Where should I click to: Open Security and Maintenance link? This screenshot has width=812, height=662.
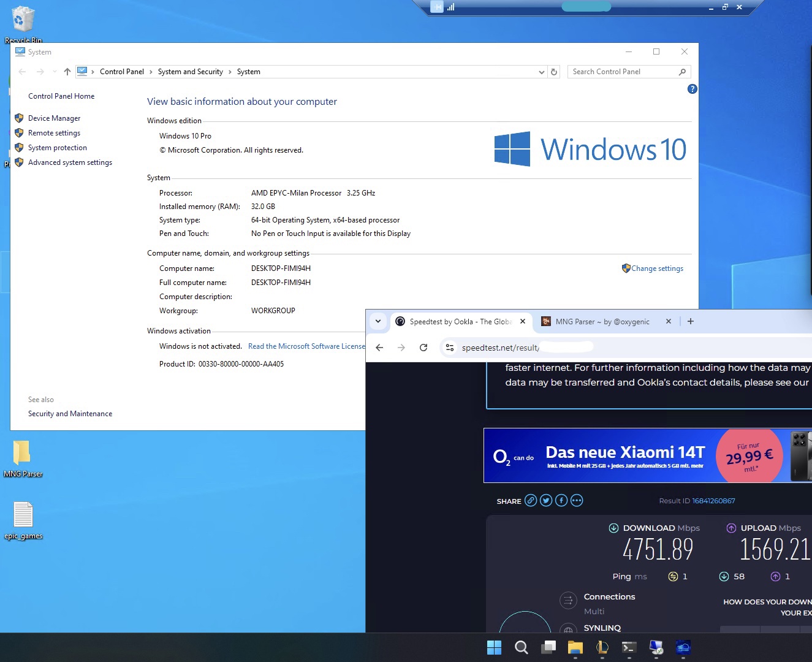pyautogui.click(x=70, y=414)
